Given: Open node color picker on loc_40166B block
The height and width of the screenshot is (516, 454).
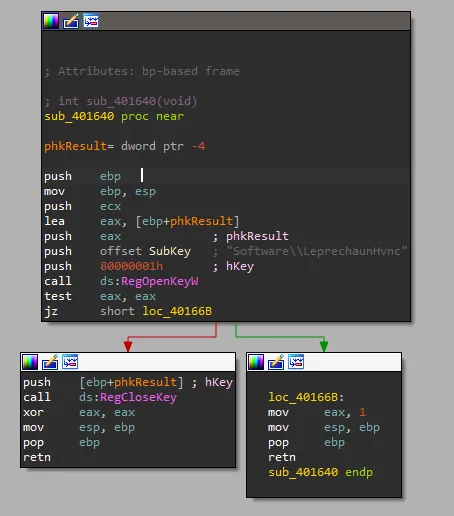Looking at the screenshot, I should coord(256,362).
